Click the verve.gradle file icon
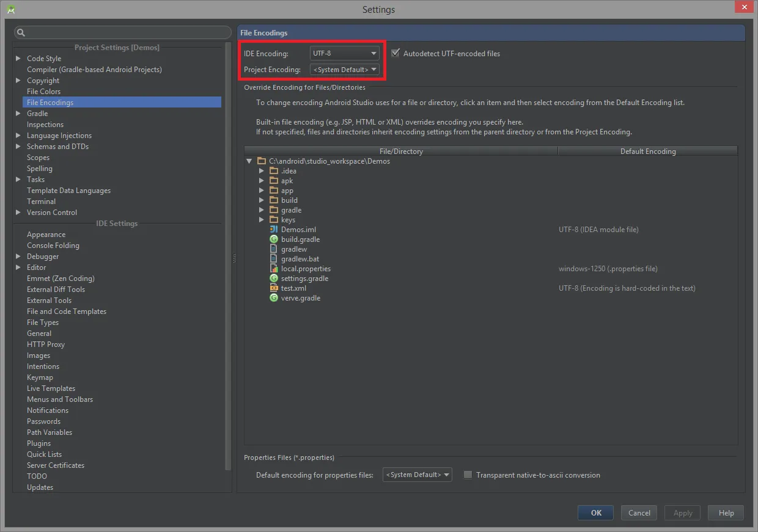This screenshot has height=532, width=758. pos(274,298)
